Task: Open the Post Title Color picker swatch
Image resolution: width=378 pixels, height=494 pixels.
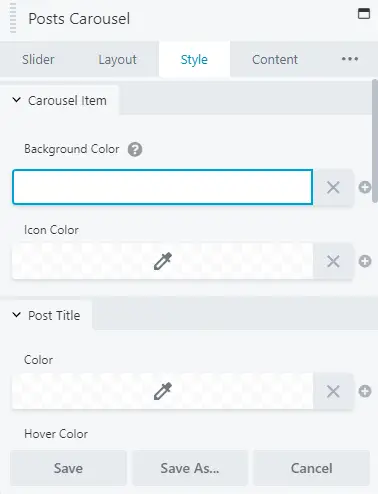Action: pyautogui.click(x=163, y=391)
